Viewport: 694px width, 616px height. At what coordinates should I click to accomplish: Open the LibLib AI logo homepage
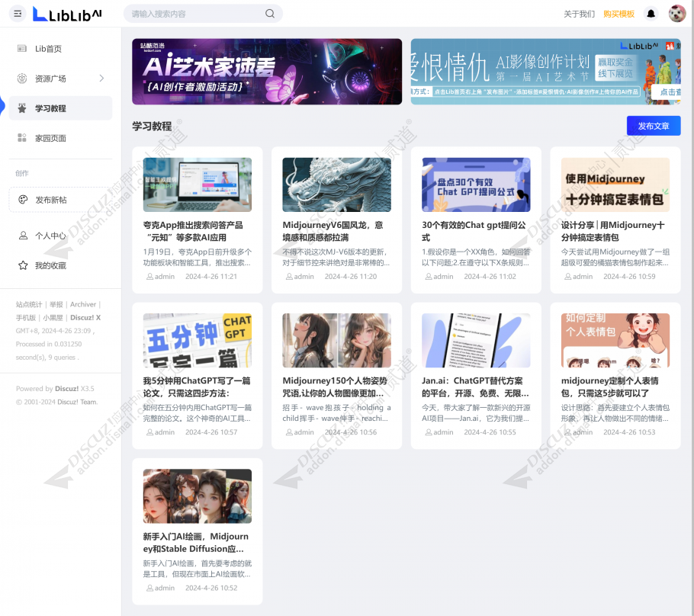click(x=67, y=14)
